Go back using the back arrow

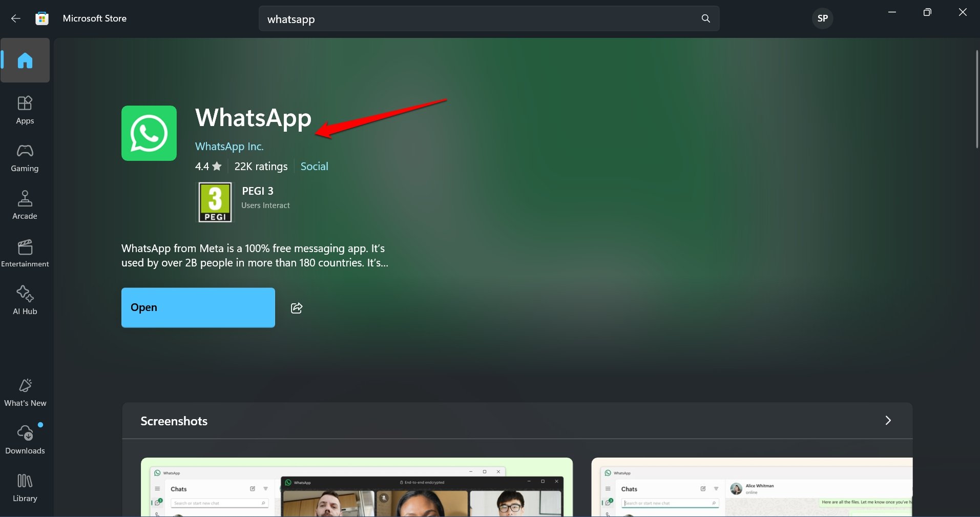(x=16, y=18)
